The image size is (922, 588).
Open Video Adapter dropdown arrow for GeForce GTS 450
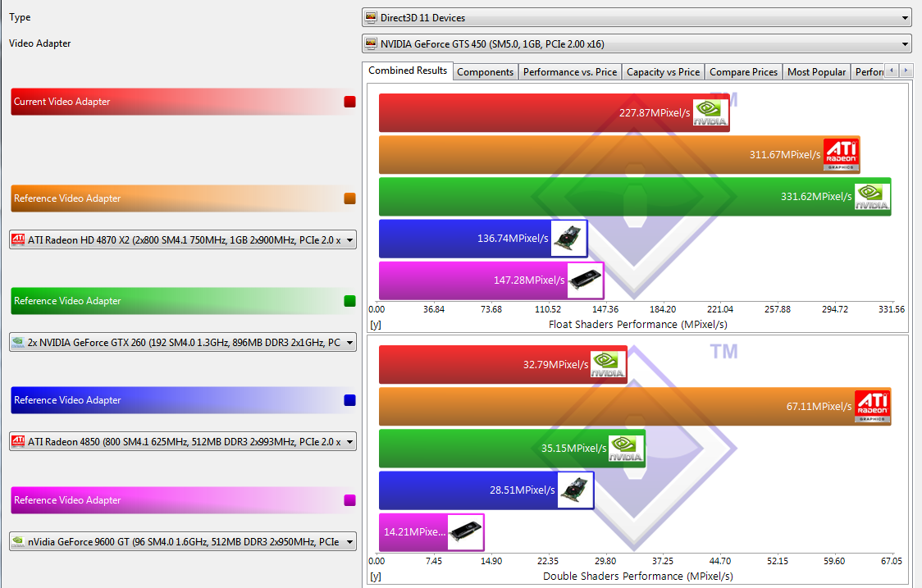pyautogui.click(x=905, y=43)
